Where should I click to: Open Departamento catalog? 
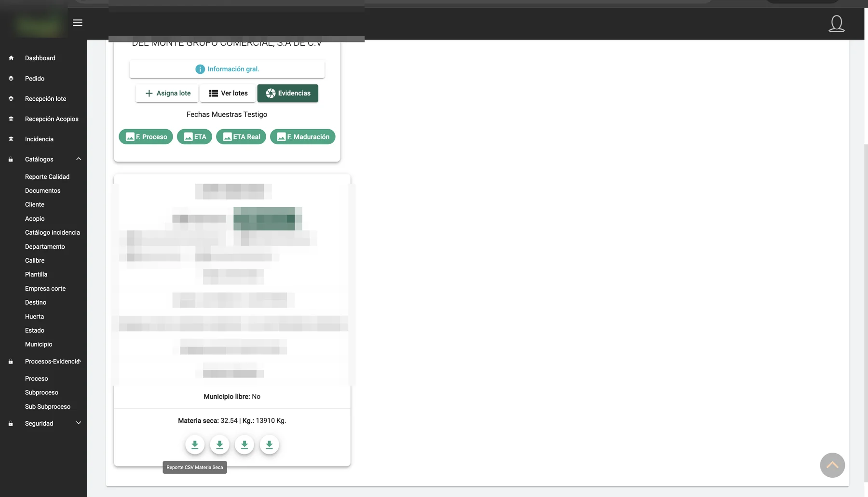[45, 247]
